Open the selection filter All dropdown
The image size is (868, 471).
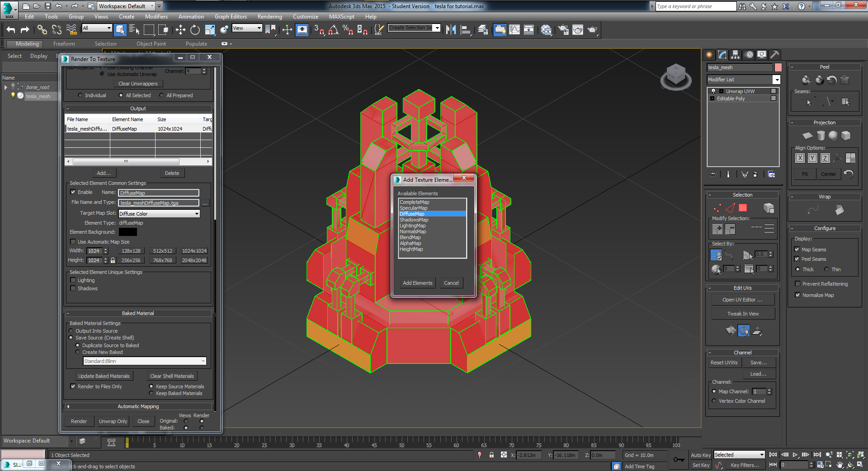coord(97,28)
